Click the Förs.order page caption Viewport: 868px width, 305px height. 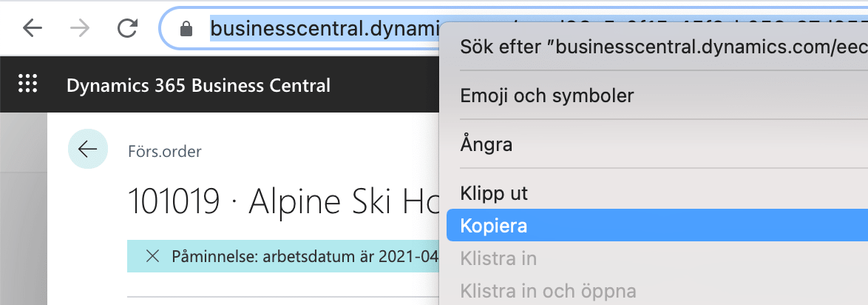click(164, 151)
